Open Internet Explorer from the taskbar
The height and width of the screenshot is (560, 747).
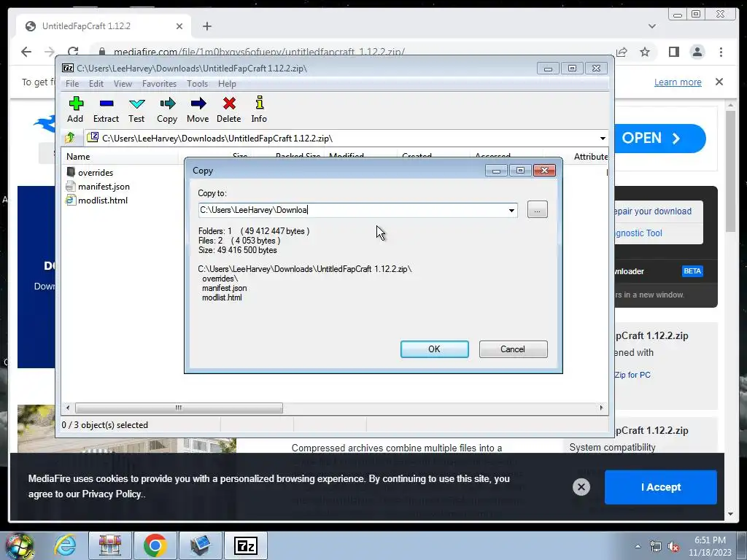point(65,545)
